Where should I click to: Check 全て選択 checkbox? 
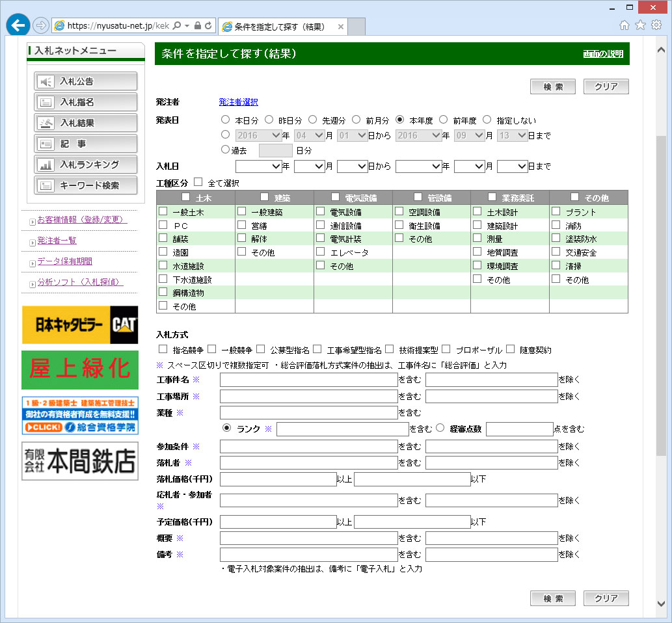198,182
